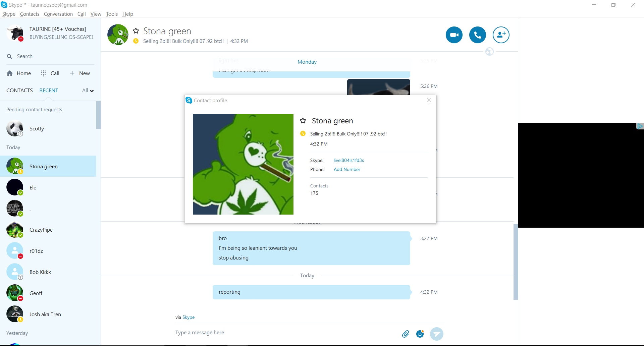Image resolution: width=644 pixels, height=346 pixels.
Task: Click the contacts count 175 in the profile
Action: point(314,193)
